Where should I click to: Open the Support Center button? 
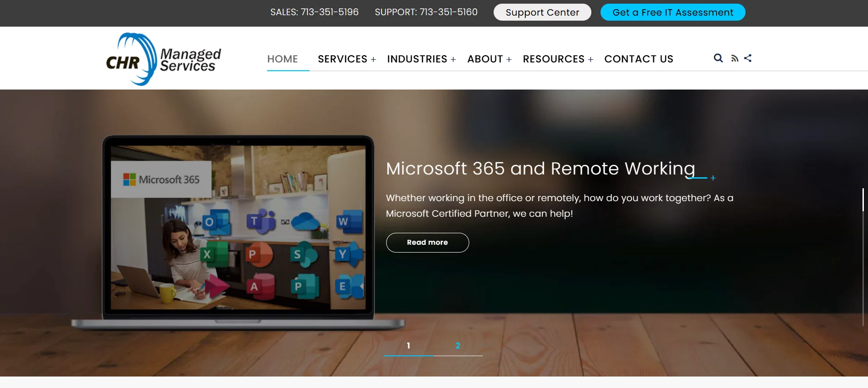tap(542, 12)
